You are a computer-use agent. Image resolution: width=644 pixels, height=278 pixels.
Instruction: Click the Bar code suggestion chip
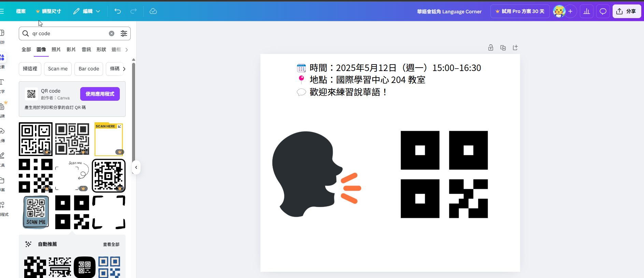(89, 69)
